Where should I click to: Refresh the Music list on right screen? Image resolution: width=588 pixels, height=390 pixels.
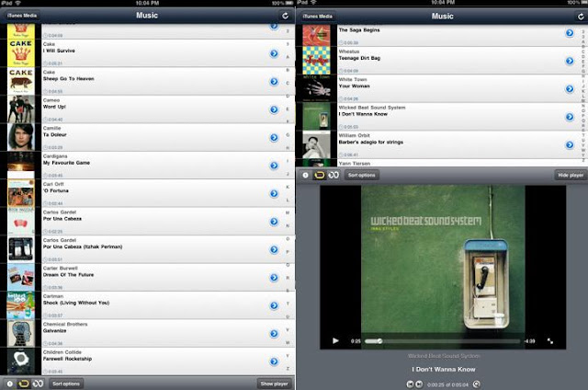point(581,17)
